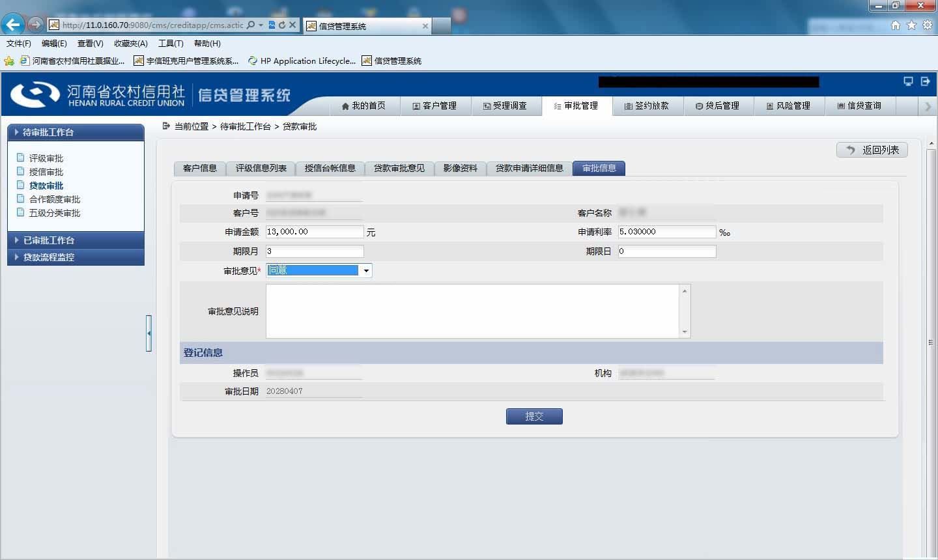Open 签约放款 navigation tab

point(647,105)
